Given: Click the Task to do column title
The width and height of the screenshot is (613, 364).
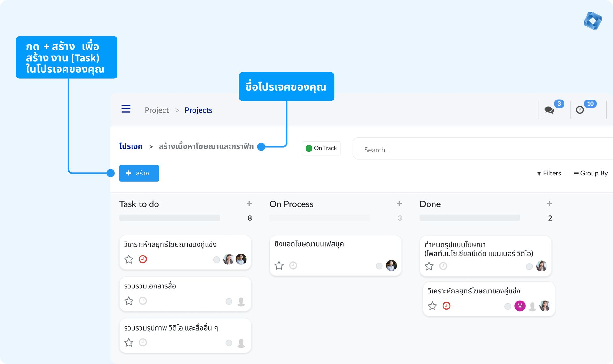Looking at the screenshot, I should point(139,204).
